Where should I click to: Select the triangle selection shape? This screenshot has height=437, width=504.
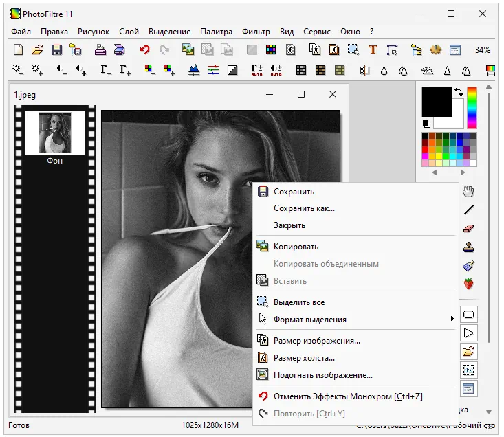tap(469, 333)
